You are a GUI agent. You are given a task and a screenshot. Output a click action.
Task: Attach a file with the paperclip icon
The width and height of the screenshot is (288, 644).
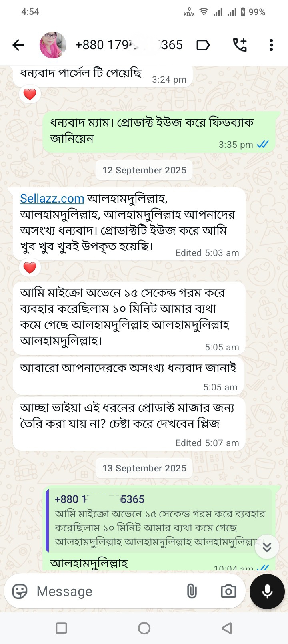[x=192, y=591]
